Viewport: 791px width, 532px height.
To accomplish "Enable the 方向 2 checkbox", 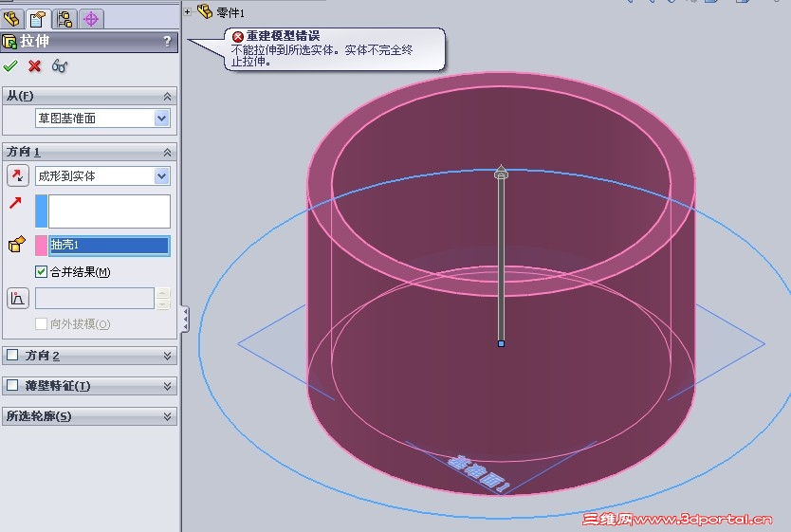I will click(x=12, y=355).
